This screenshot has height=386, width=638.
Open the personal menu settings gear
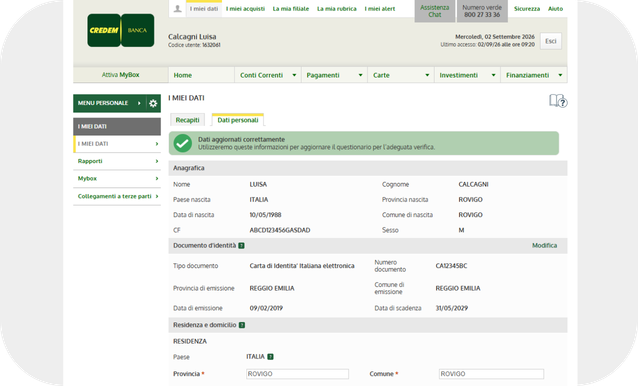[153, 103]
